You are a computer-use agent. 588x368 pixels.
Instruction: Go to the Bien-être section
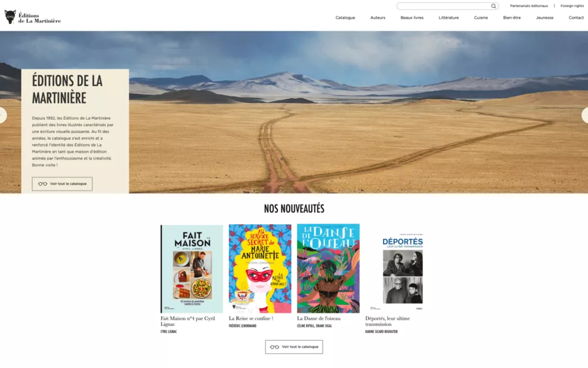pos(512,18)
